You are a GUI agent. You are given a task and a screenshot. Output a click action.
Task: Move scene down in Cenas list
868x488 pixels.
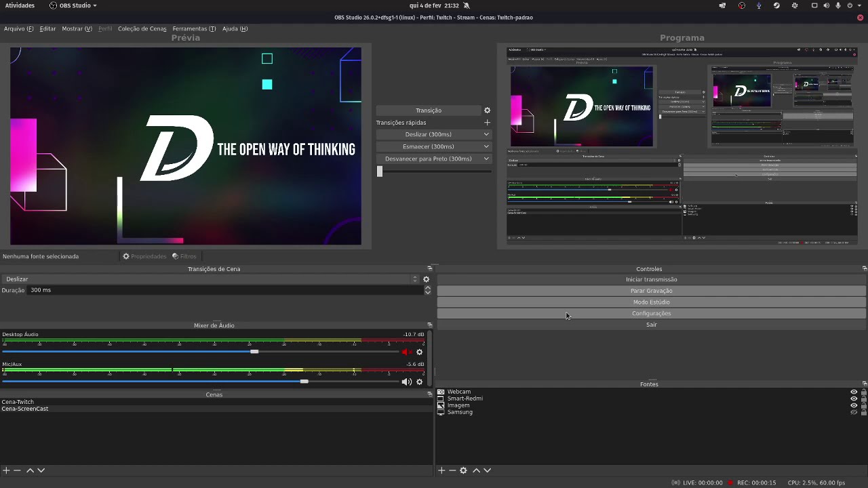(x=41, y=470)
